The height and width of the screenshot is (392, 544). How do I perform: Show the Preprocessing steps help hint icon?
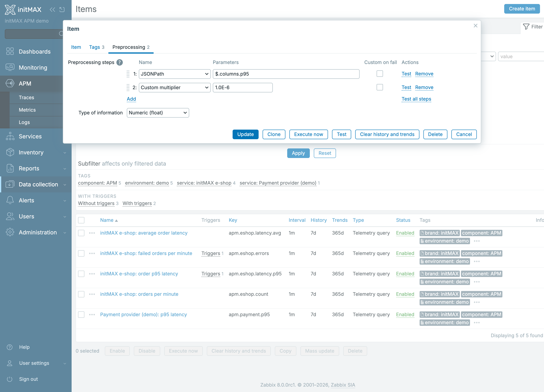click(x=119, y=62)
